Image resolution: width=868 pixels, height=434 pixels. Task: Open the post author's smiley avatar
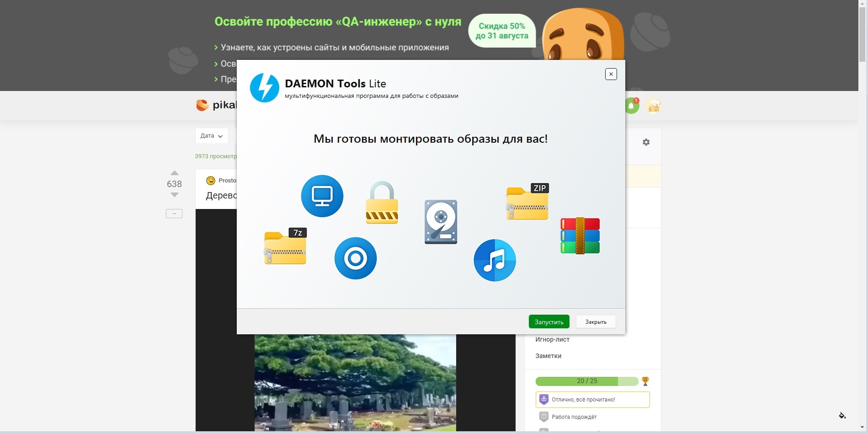(x=211, y=180)
